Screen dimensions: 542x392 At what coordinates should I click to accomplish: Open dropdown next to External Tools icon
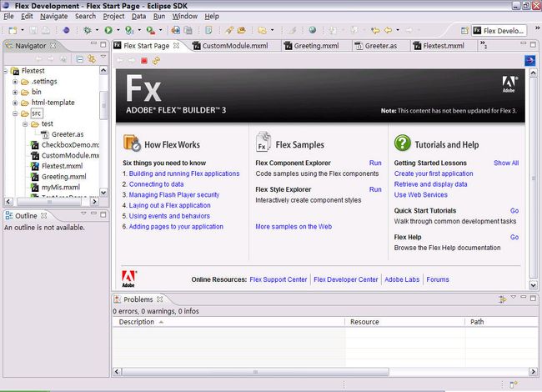pos(161,30)
